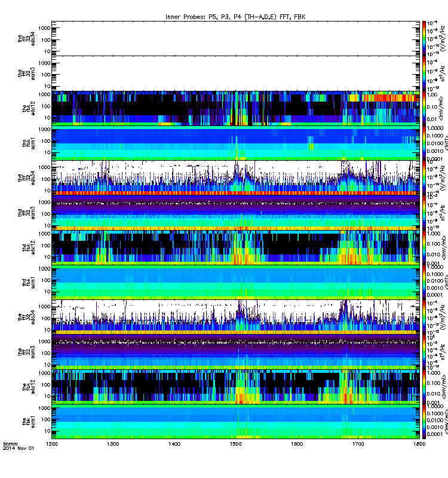
Task: Click the "1000" tick label of thd fbk scm1 panel
Action: point(44,268)
